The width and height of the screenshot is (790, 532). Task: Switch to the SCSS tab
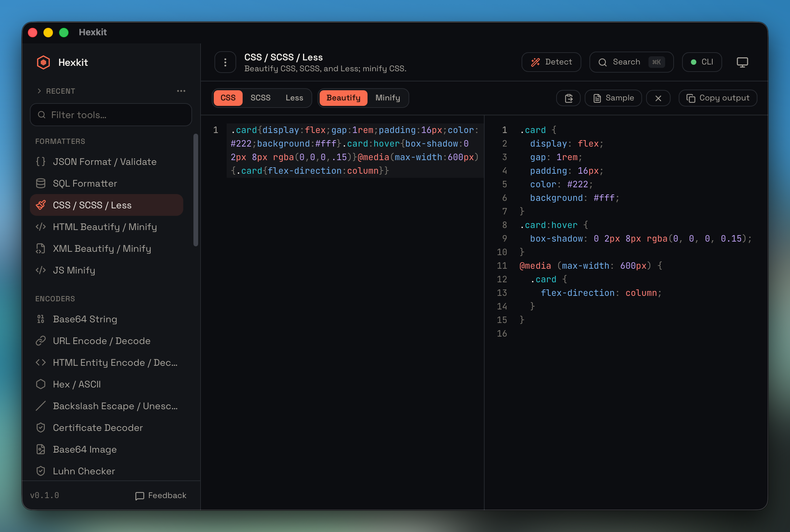(260, 98)
